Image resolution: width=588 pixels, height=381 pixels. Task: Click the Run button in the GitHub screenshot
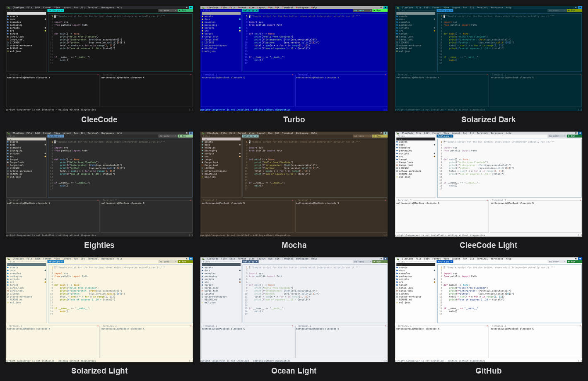[574, 262]
